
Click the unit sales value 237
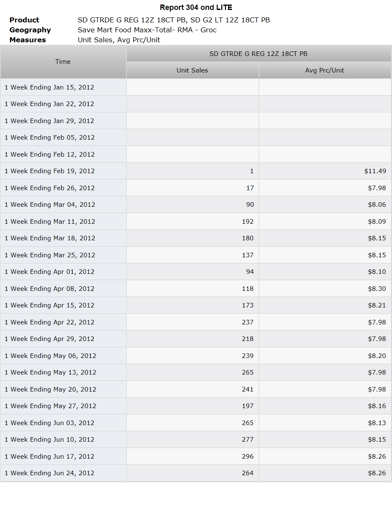click(248, 322)
